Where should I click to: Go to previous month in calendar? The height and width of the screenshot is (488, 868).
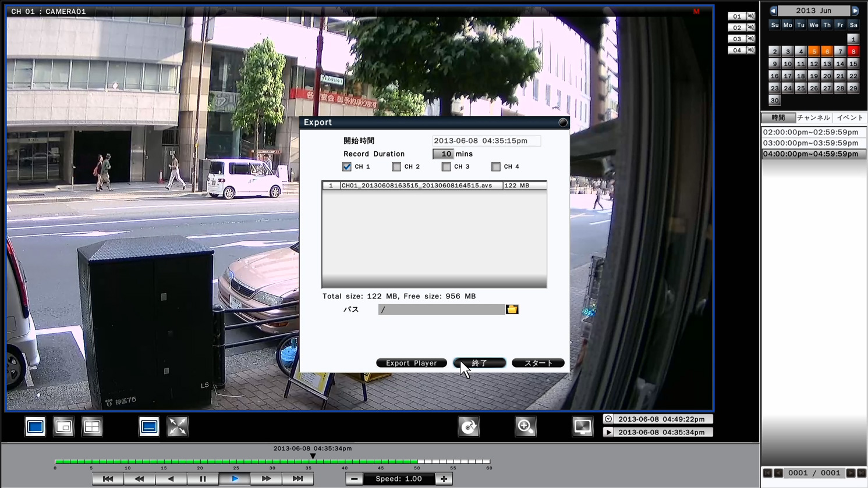click(773, 11)
